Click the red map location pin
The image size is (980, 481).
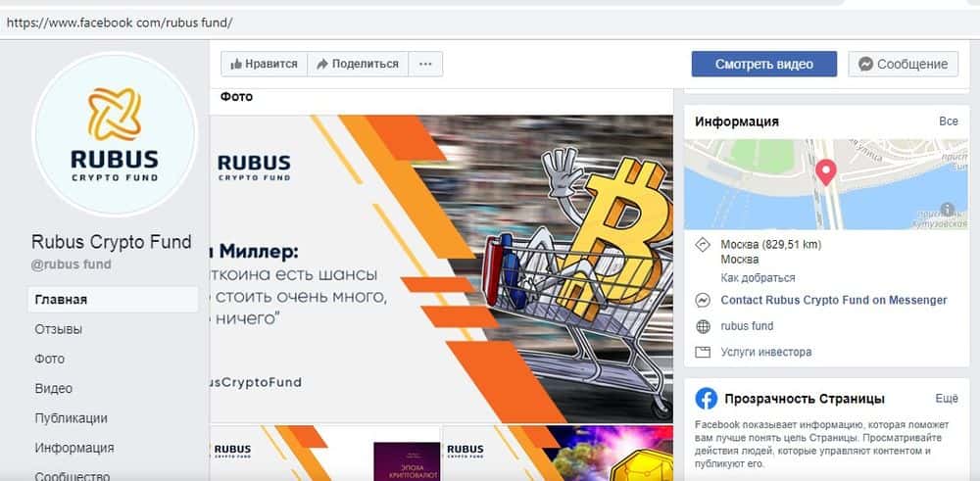(826, 172)
